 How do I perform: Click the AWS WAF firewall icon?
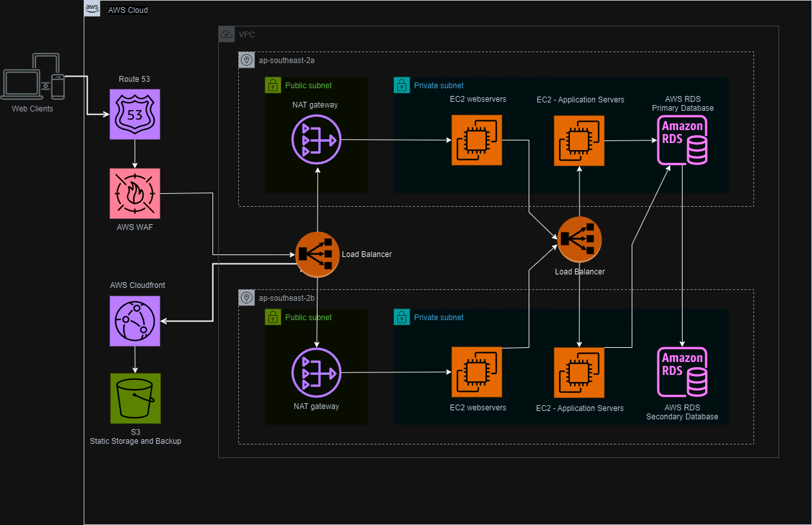coord(135,193)
